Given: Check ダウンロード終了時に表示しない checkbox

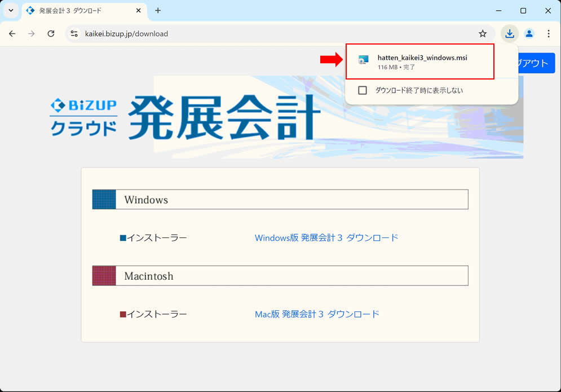Looking at the screenshot, I should click(363, 90).
